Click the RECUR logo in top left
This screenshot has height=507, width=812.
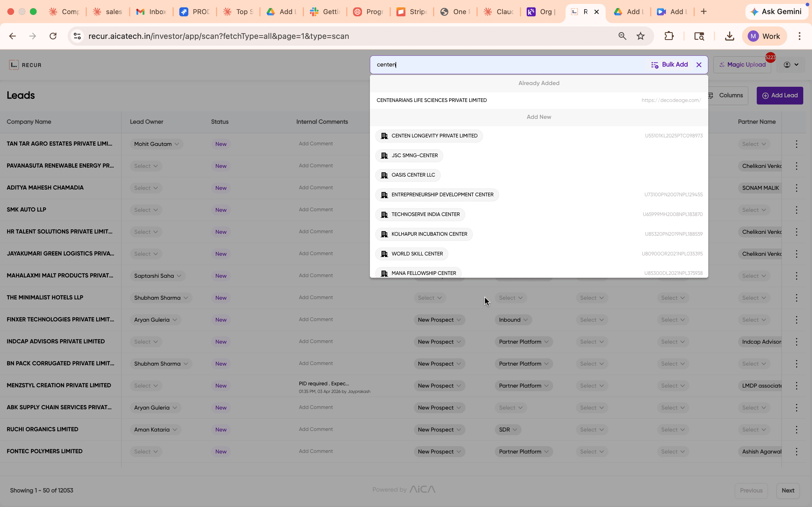pos(25,65)
